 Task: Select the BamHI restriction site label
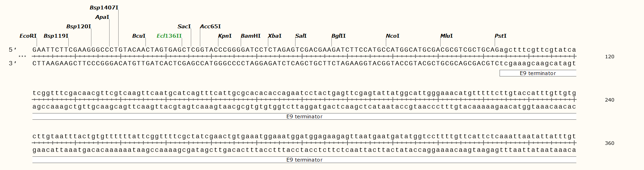tap(250, 36)
